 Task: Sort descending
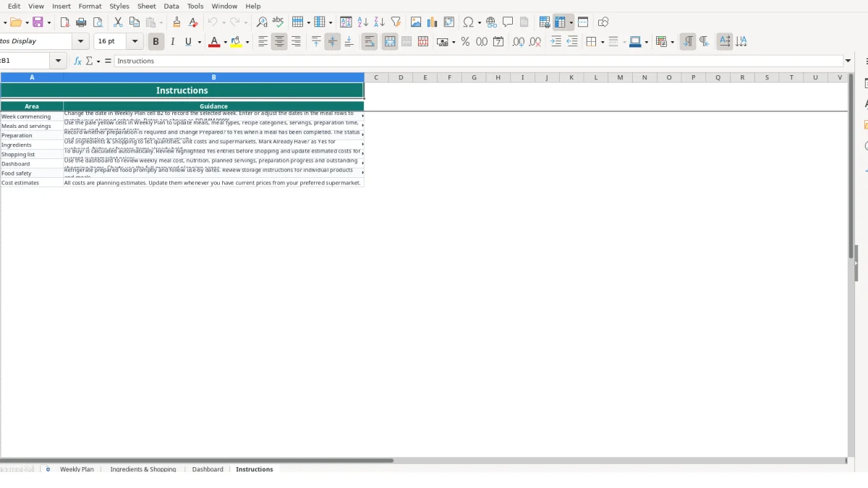click(379, 22)
